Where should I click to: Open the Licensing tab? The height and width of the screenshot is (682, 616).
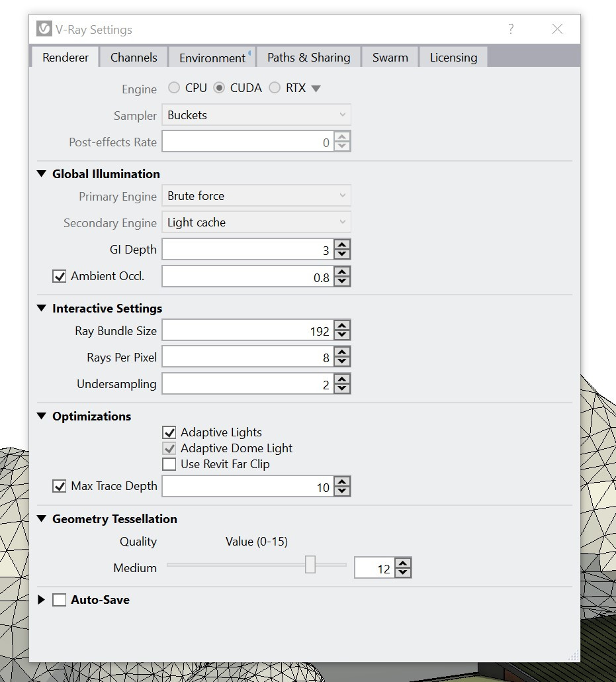point(453,57)
